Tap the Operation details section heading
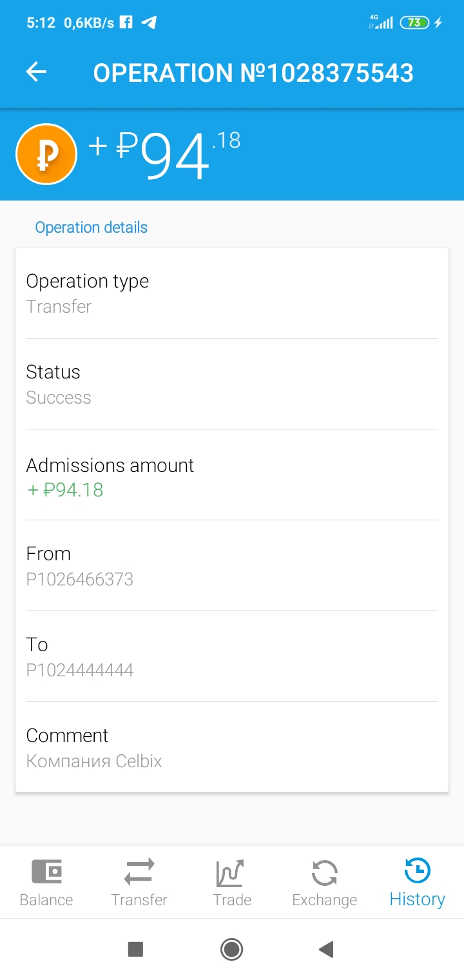This screenshot has height=980, width=464. click(92, 228)
